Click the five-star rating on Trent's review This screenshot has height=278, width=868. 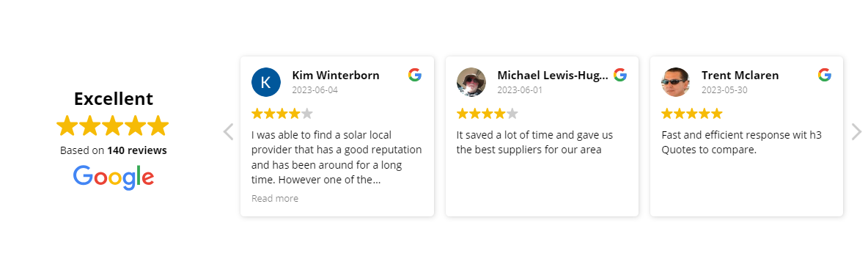pos(692,114)
